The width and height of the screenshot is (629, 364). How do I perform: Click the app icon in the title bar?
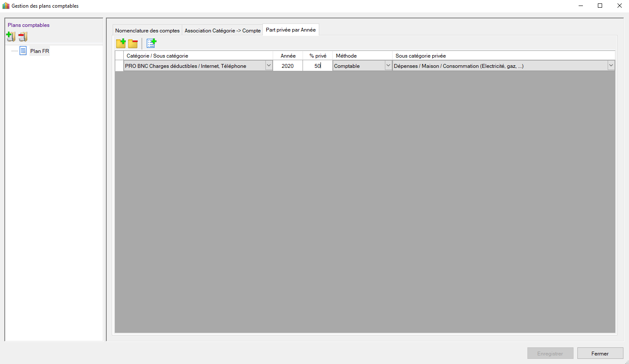(x=6, y=6)
